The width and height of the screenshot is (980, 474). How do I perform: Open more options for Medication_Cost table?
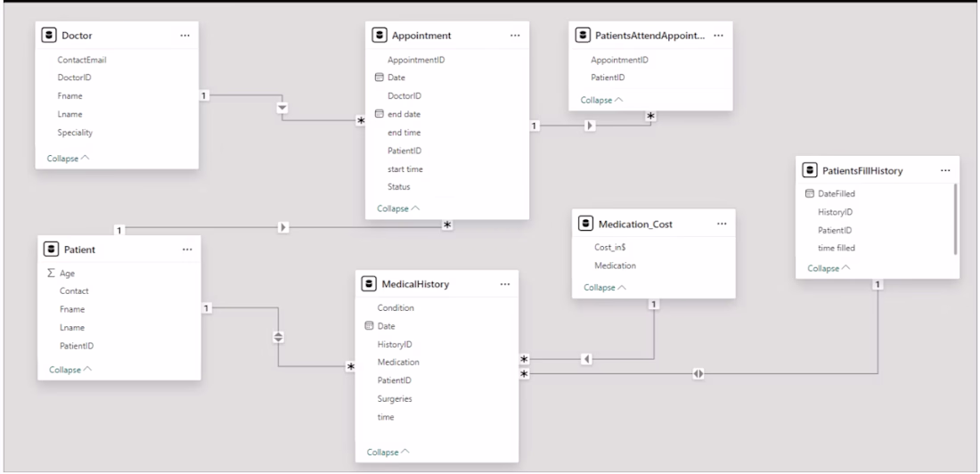[x=722, y=223]
